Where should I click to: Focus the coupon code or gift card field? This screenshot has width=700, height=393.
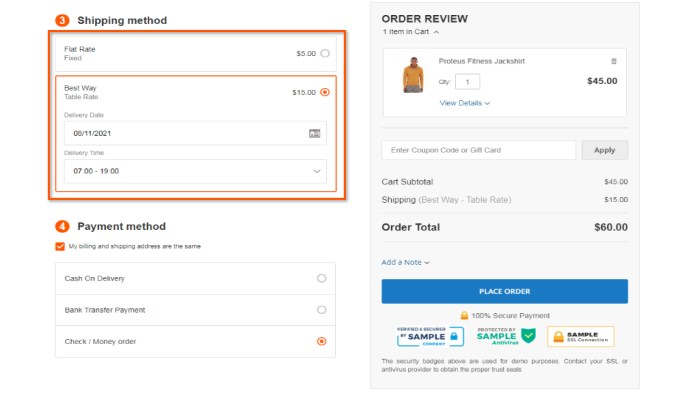479,150
